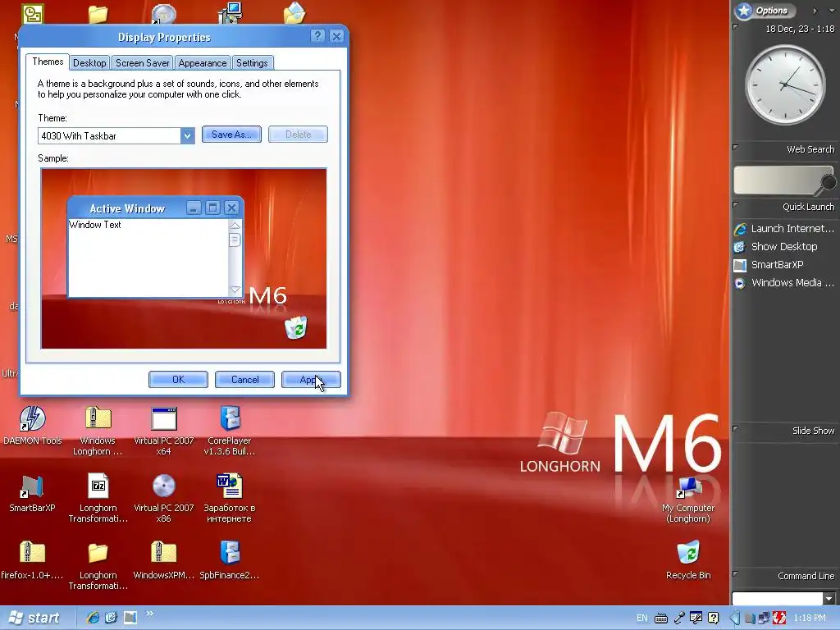The width and height of the screenshot is (840, 630).
Task: Click Show Desktop in sidebar Quick Launch
Action: point(776,247)
